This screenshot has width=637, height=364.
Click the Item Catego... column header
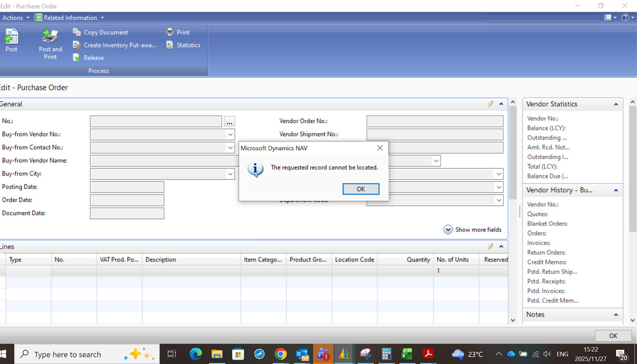pos(263,259)
